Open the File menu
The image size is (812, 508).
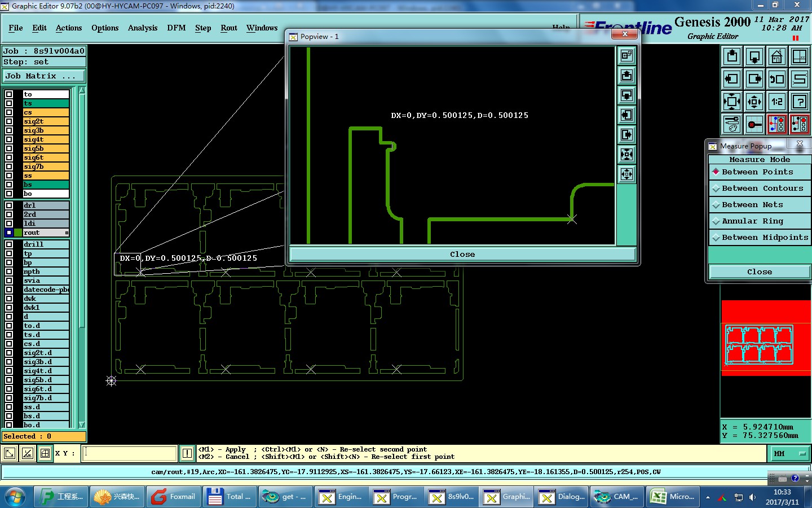pyautogui.click(x=16, y=28)
